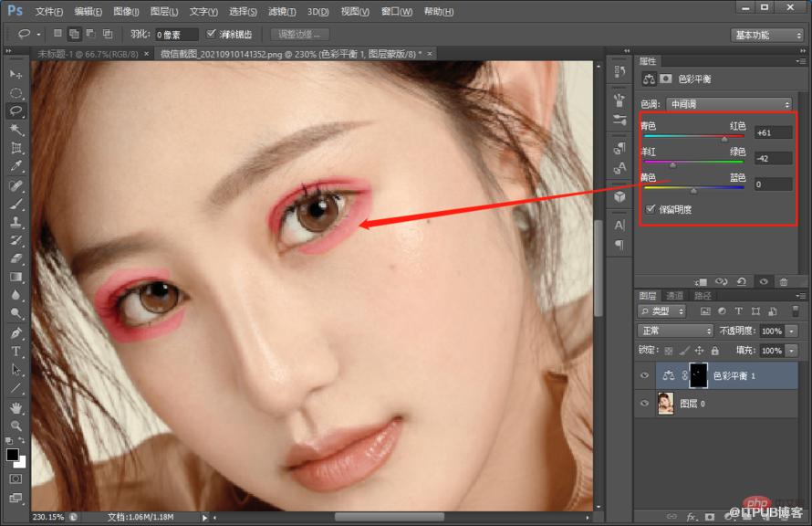812x526 pixels.
Task: Select the Dodge tool
Action: click(16, 313)
